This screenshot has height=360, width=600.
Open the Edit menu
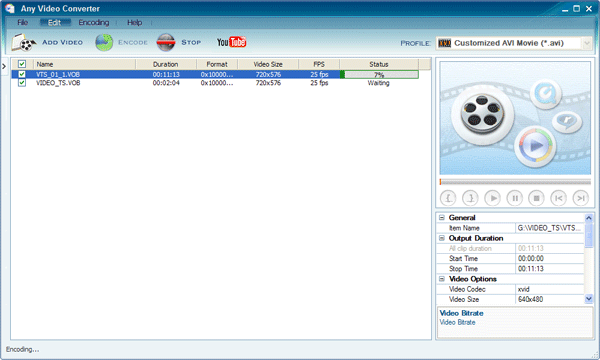(55, 23)
